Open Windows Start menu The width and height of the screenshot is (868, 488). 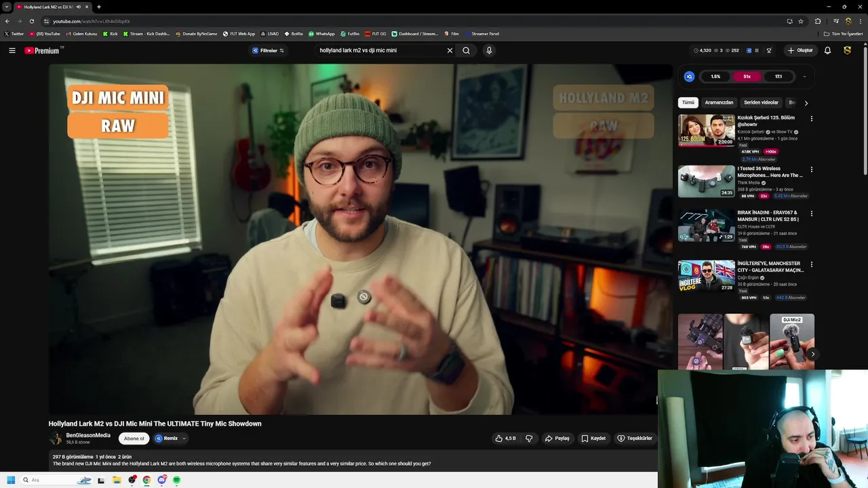11,480
